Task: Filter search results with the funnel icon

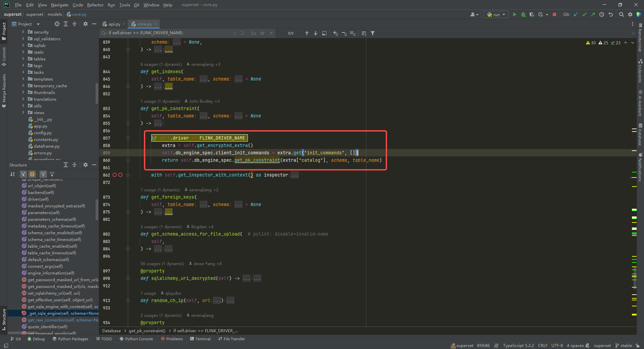Action: [x=373, y=33]
